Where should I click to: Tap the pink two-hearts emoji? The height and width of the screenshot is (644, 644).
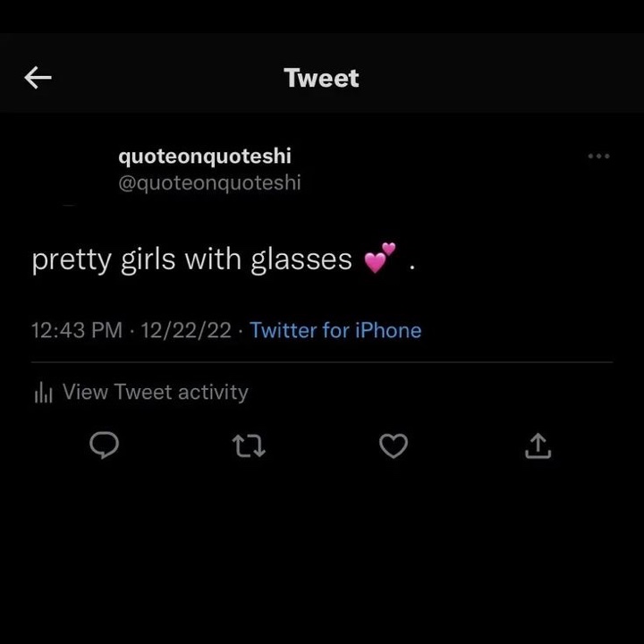point(379,258)
